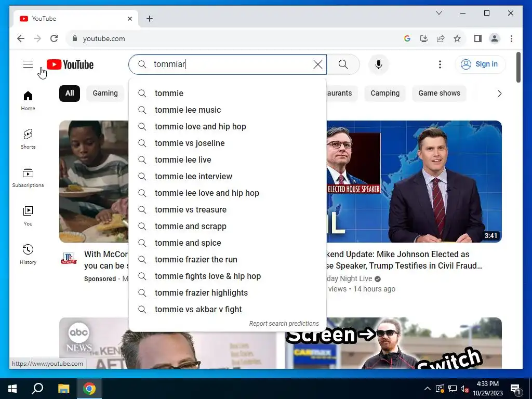Select the All filter chip
The image size is (532, 399).
70,94
